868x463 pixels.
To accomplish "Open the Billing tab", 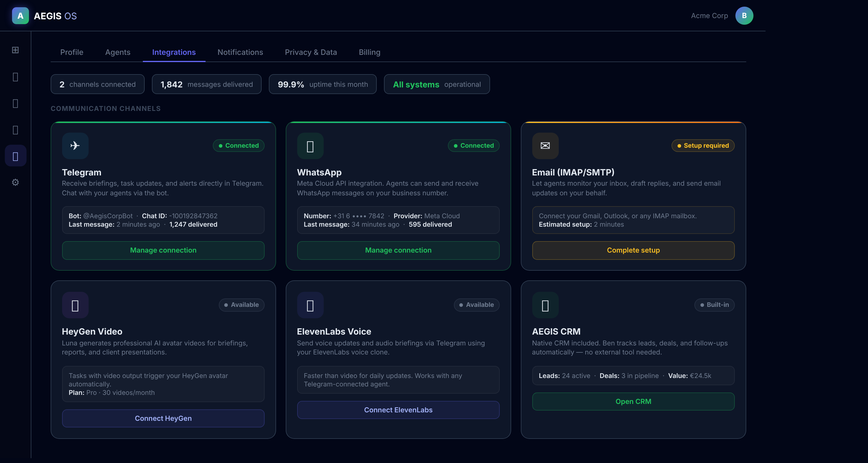I will point(369,52).
